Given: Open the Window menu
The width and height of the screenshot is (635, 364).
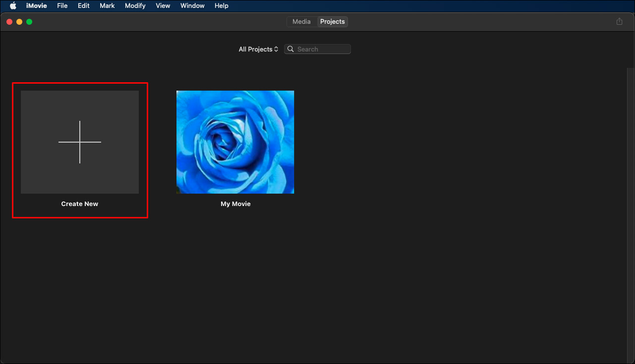Looking at the screenshot, I should click(x=192, y=5).
